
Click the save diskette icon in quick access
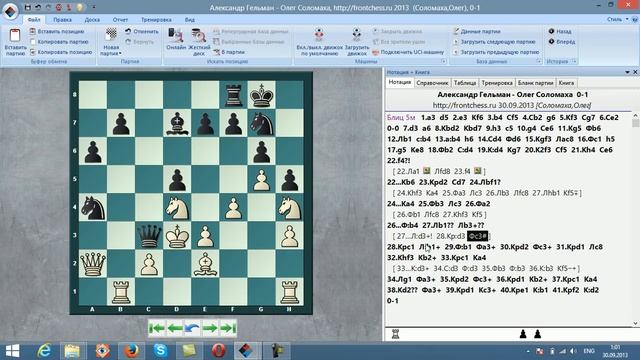pyautogui.click(x=28, y=7)
